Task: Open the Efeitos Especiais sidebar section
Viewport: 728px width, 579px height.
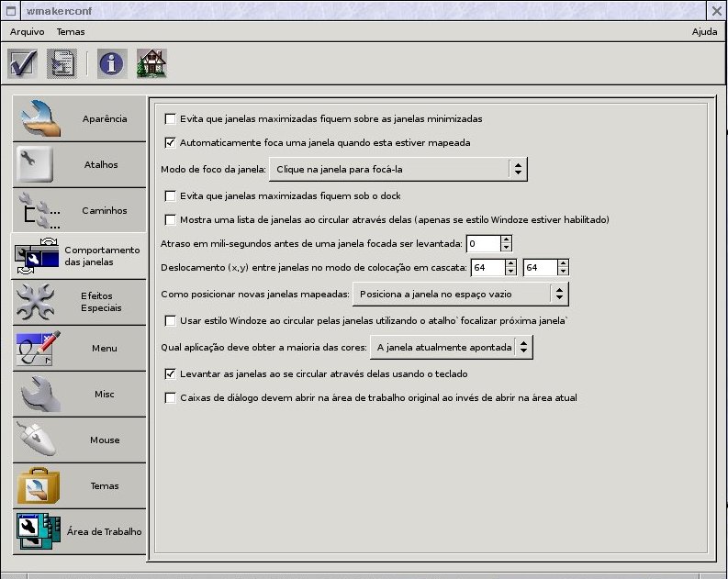Action: (x=79, y=302)
